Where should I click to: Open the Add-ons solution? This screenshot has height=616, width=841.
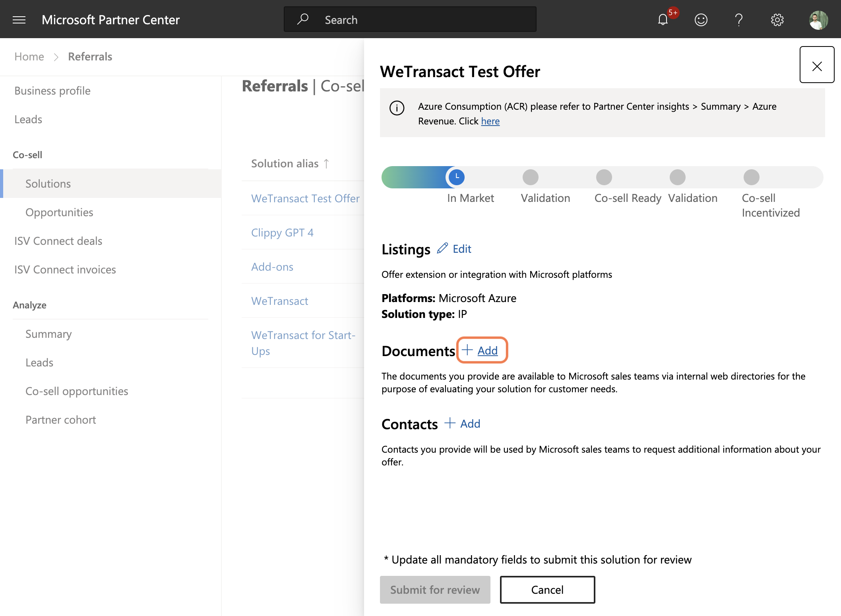272,267
